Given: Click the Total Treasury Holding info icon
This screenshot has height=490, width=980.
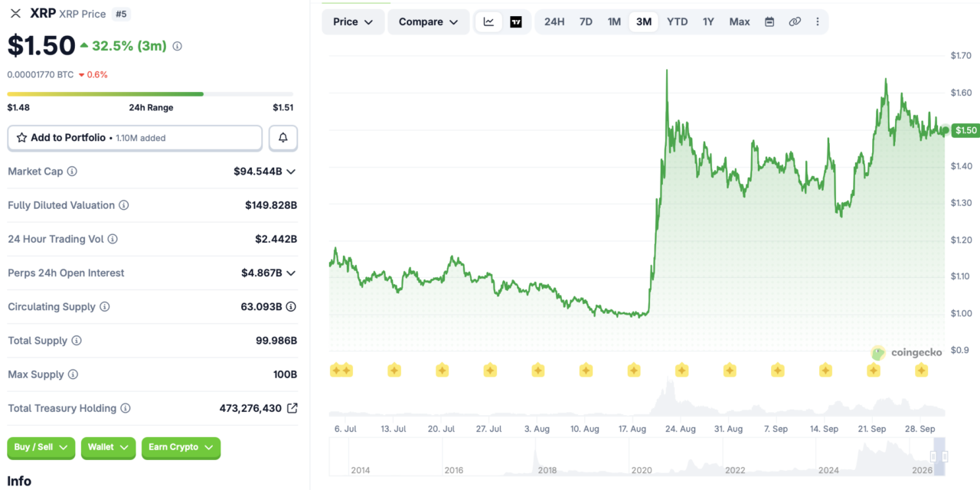Looking at the screenshot, I should point(126,408).
